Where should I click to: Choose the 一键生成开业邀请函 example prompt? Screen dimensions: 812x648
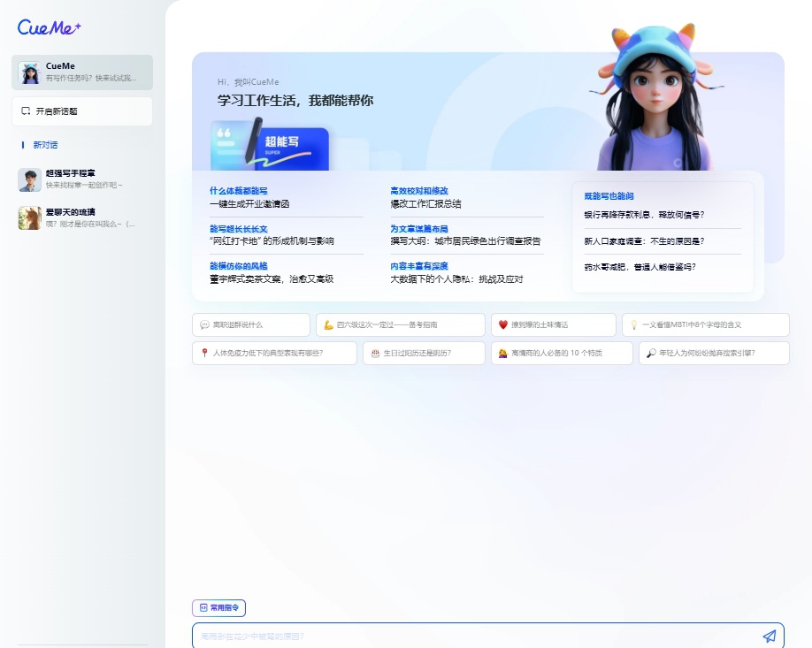click(249, 203)
